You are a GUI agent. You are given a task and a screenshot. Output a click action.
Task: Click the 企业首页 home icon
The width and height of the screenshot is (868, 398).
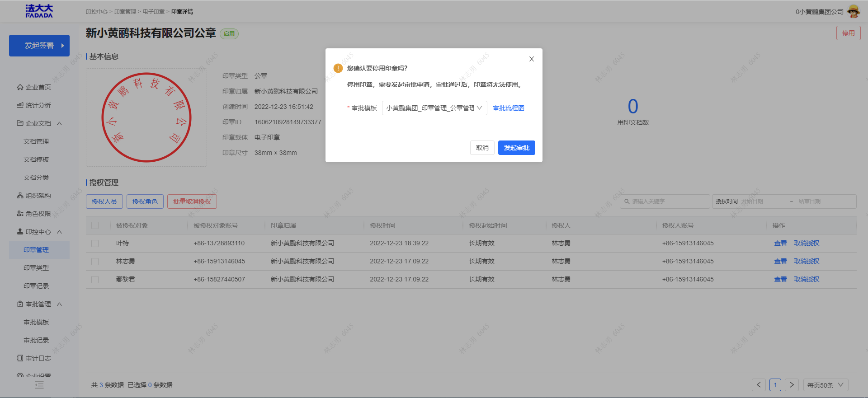[20, 87]
